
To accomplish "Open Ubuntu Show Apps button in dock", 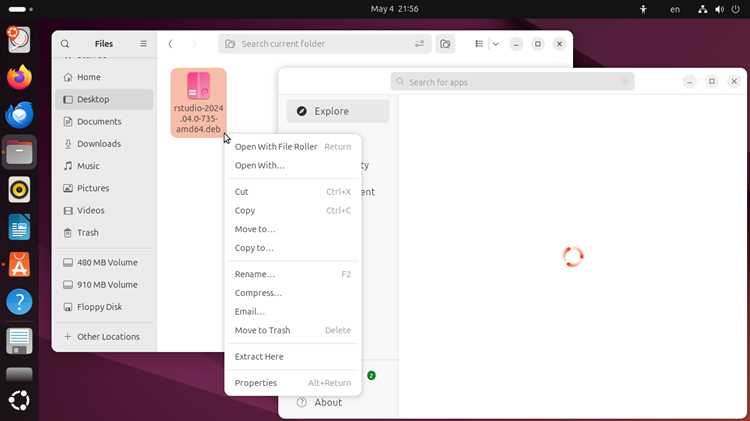I will 19,400.
